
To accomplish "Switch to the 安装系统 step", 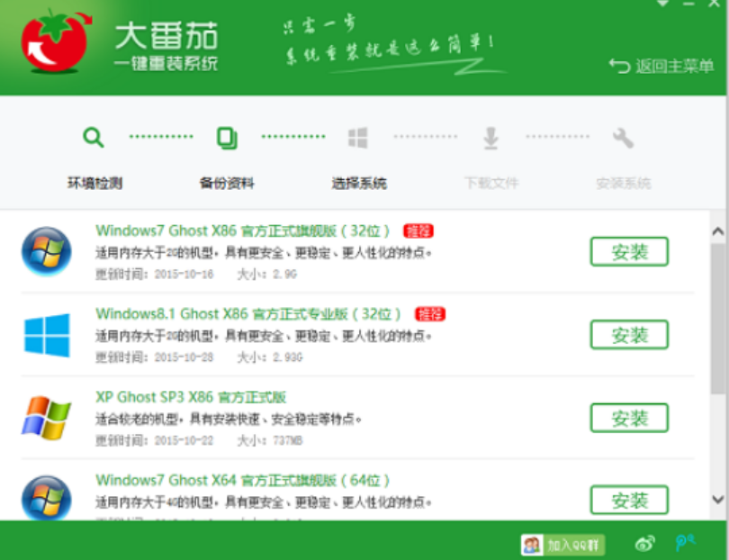I will pyautogui.click(x=624, y=184).
